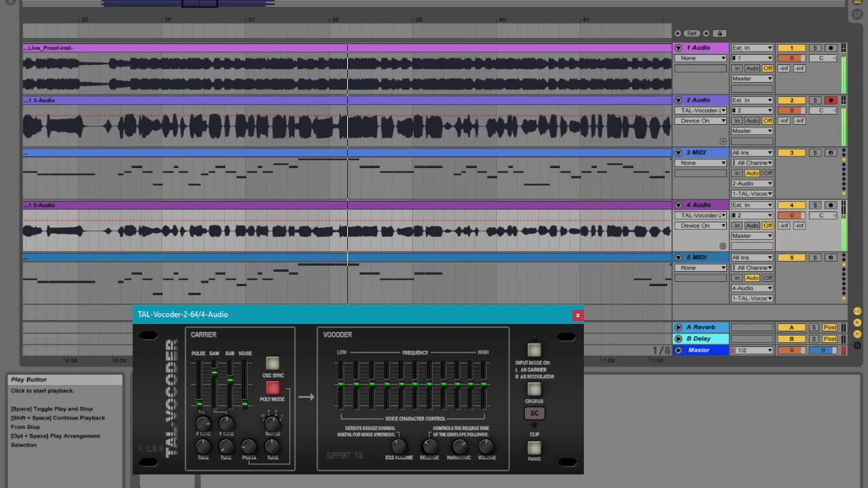Click the SC sidechain button
Screen dimensions: 868x488
pyautogui.click(x=534, y=413)
